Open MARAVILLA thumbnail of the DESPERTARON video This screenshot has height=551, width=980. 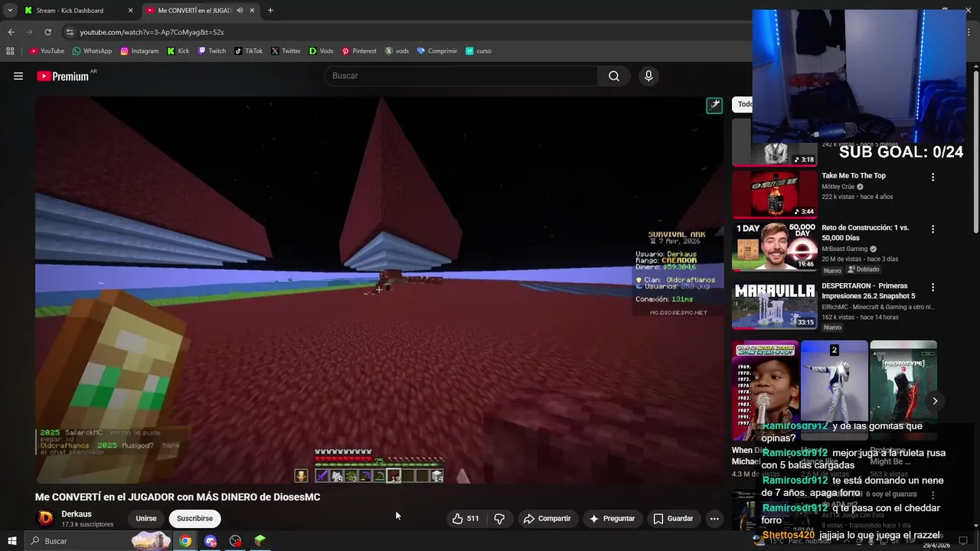(774, 305)
